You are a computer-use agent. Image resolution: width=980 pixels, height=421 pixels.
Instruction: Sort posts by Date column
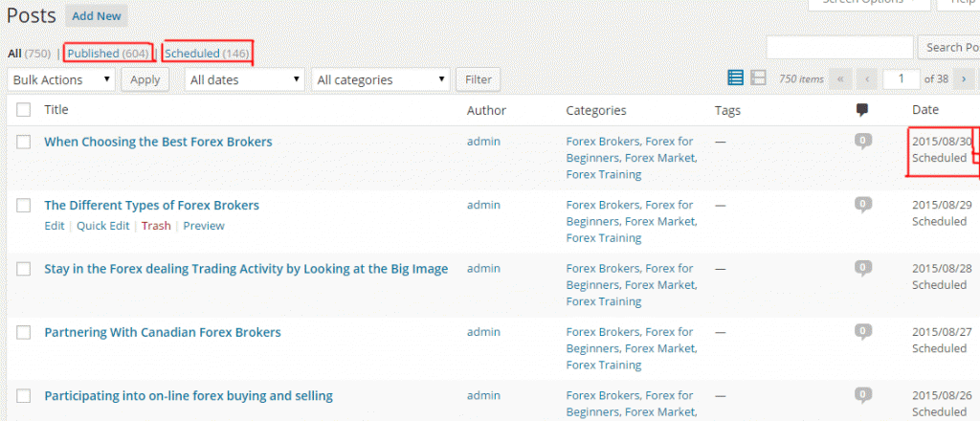925,110
